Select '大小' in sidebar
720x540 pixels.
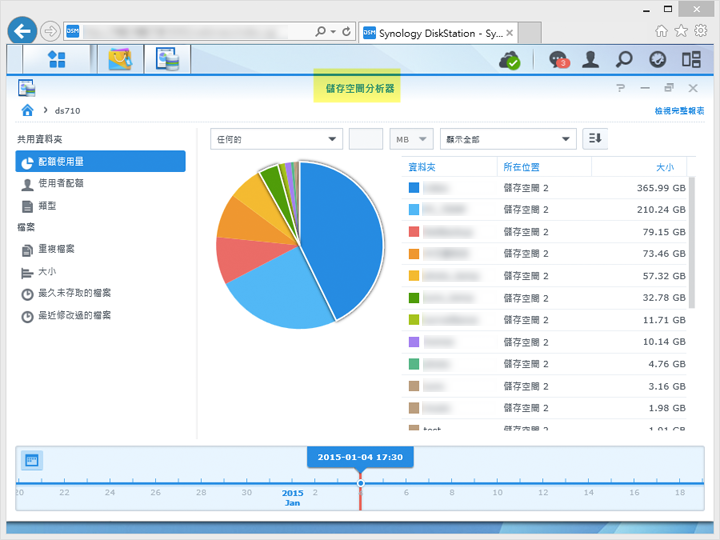(101, 271)
